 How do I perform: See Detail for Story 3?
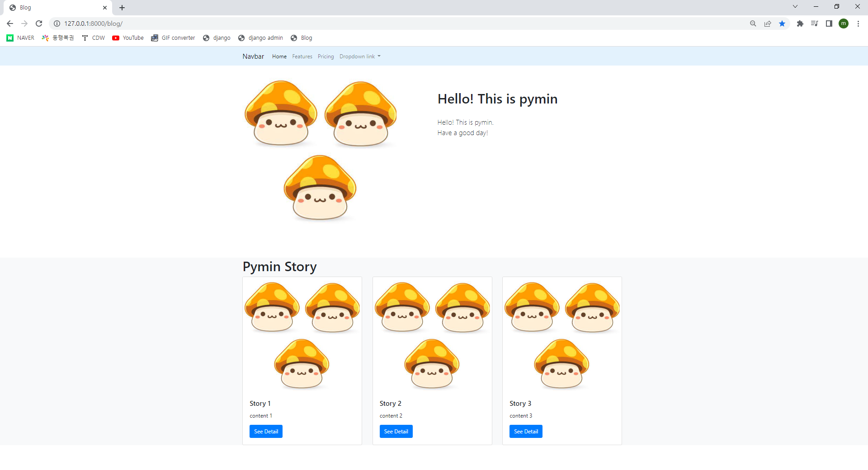point(526,432)
